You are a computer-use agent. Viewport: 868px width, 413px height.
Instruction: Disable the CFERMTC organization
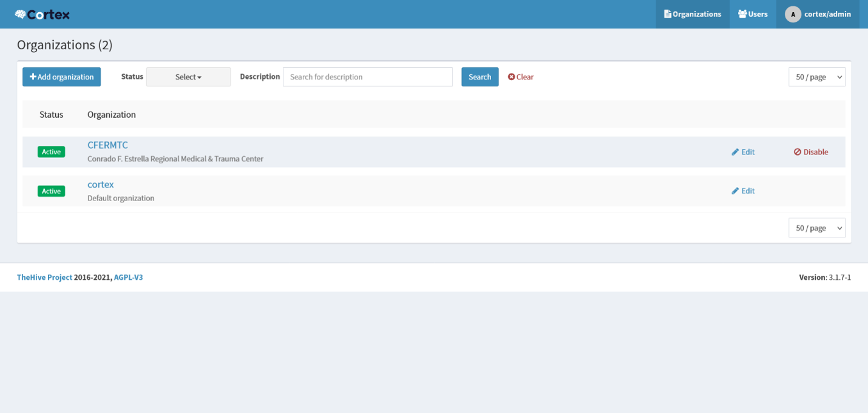[x=811, y=152]
